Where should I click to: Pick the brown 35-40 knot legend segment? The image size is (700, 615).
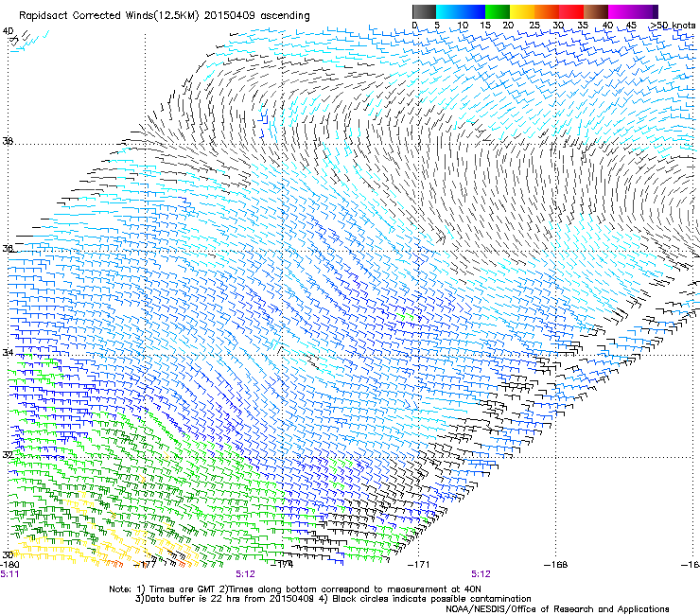(596, 11)
